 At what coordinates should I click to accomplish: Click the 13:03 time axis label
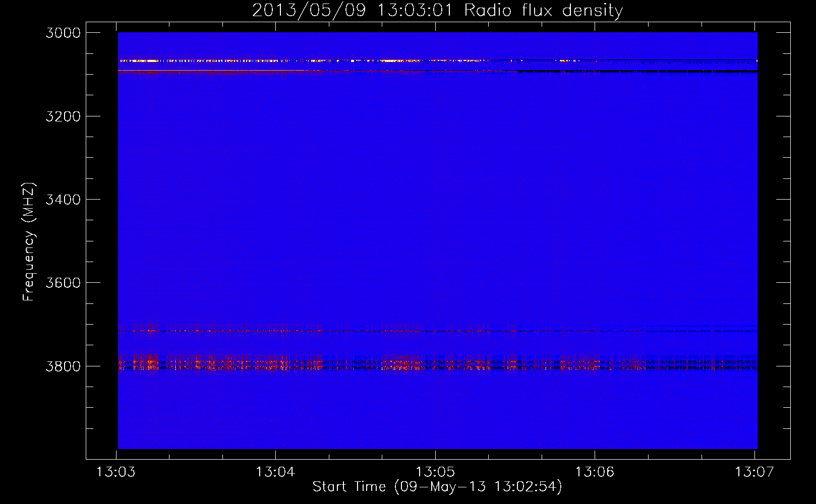coord(116,472)
